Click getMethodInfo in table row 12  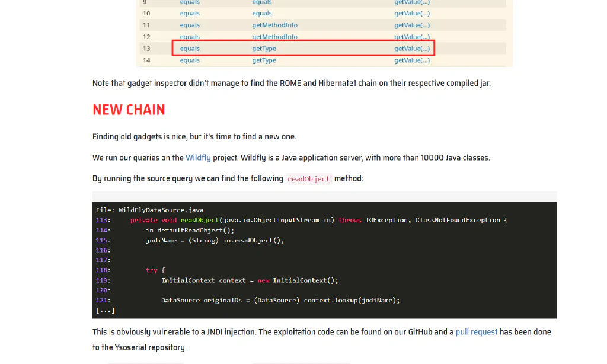tap(275, 37)
